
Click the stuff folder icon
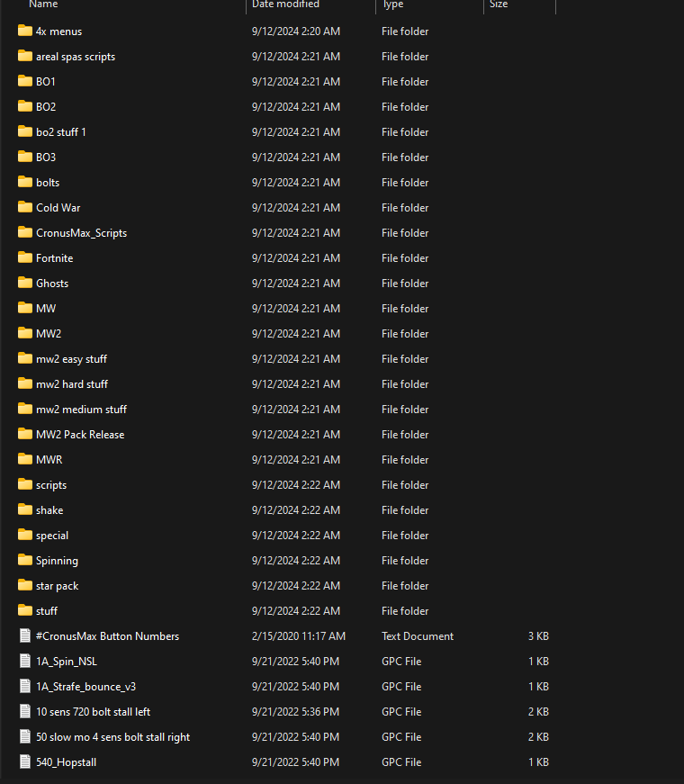point(25,610)
